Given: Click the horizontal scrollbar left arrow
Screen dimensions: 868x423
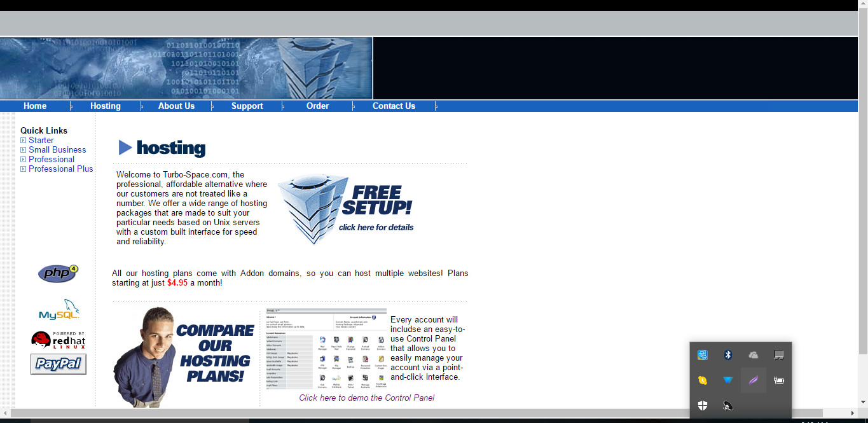Looking at the screenshot, I should point(5,413).
